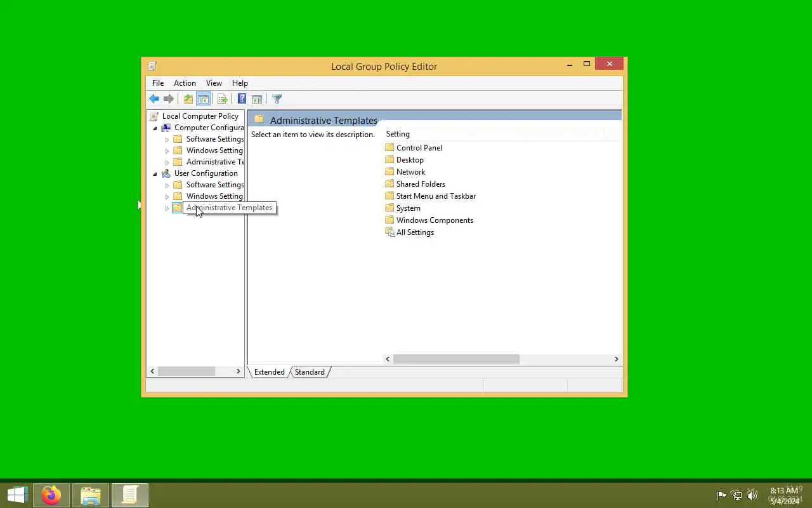Click the Network folder icon in settings list
The image size is (812, 508).
(390, 171)
